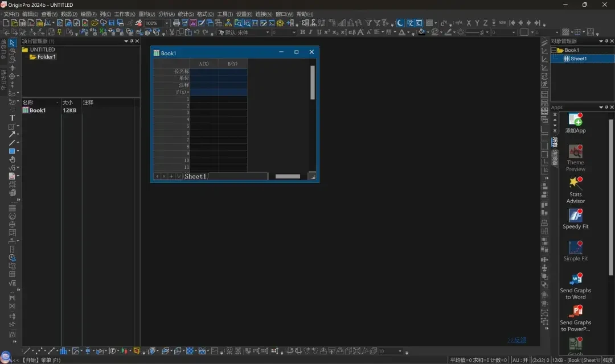The height and width of the screenshot is (364, 615).
Task: Open the 编辑 (Edit) menu
Action: coord(30,14)
